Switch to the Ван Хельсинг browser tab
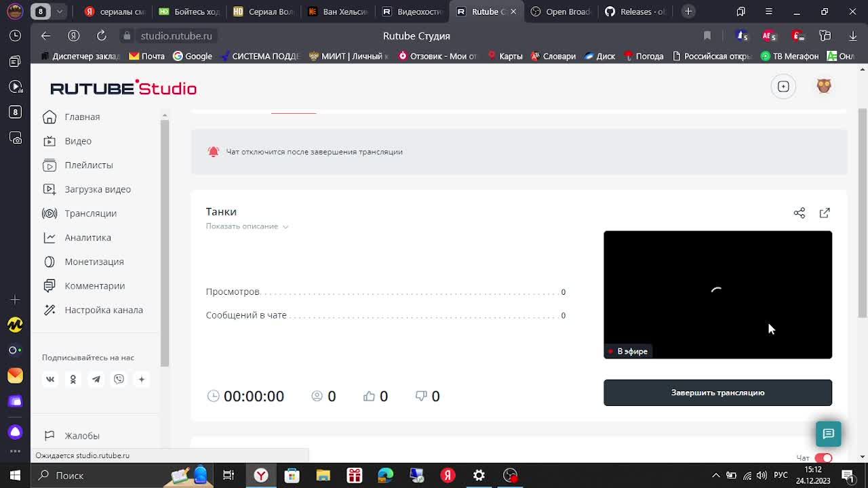The image size is (868, 488). click(338, 12)
